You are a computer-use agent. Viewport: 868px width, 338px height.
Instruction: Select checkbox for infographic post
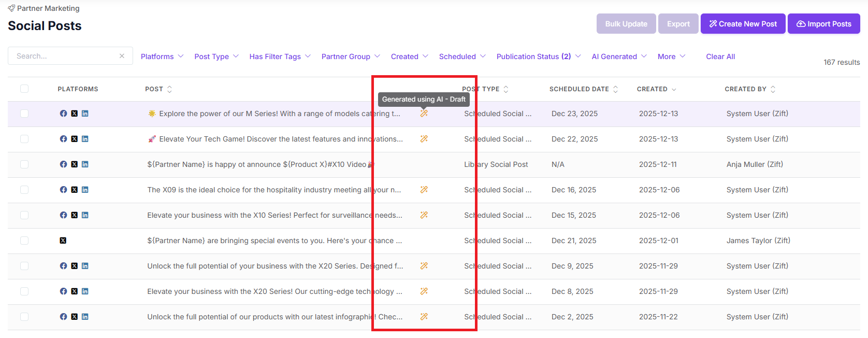24,317
